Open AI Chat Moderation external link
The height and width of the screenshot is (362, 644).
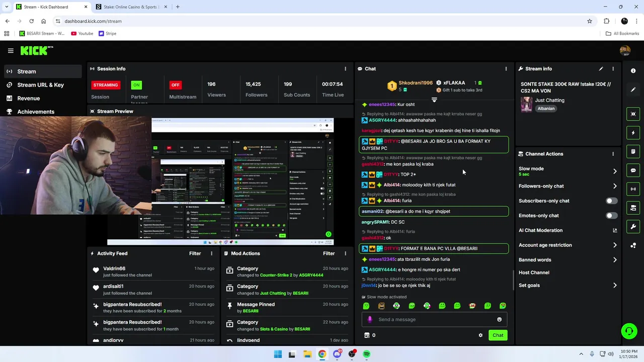(615, 230)
